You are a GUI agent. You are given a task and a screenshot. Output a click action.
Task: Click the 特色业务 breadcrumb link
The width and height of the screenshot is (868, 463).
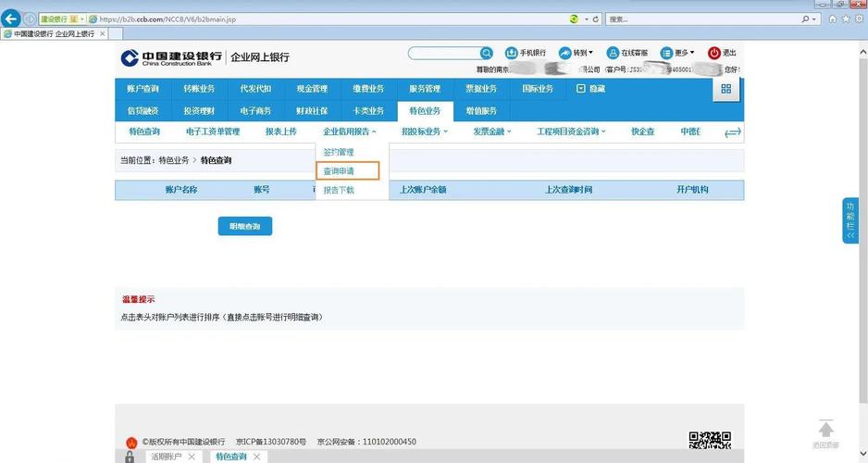tap(173, 160)
